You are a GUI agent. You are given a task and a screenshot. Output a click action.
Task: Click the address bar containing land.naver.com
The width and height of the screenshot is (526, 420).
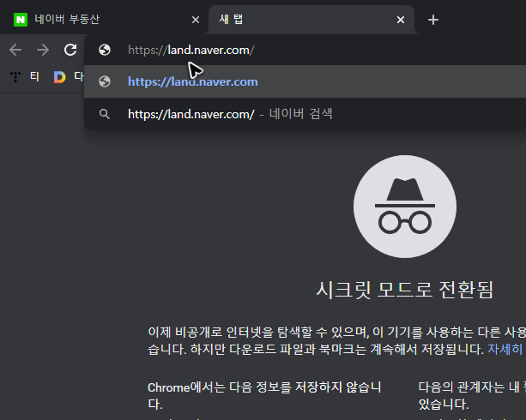(x=305, y=50)
